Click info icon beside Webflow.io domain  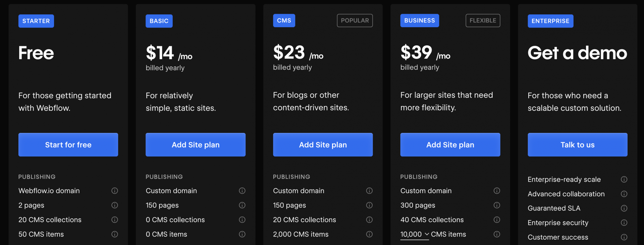pyautogui.click(x=115, y=191)
